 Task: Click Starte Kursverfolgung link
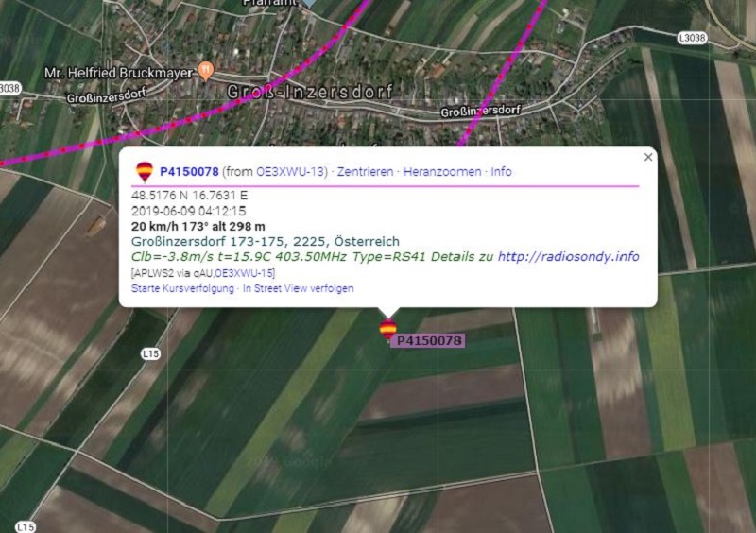tap(182, 288)
